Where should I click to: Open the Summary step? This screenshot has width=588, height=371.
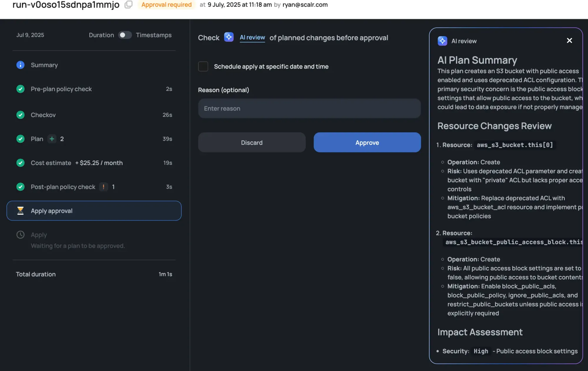point(44,65)
